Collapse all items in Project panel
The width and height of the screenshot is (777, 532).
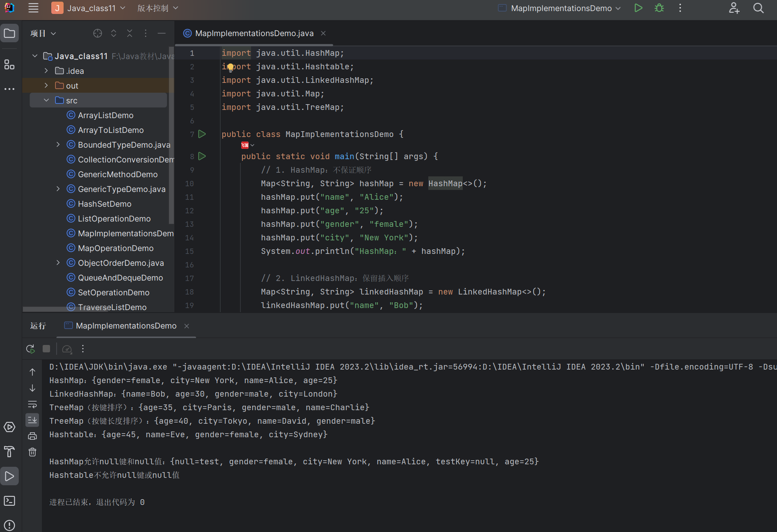(130, 33)
